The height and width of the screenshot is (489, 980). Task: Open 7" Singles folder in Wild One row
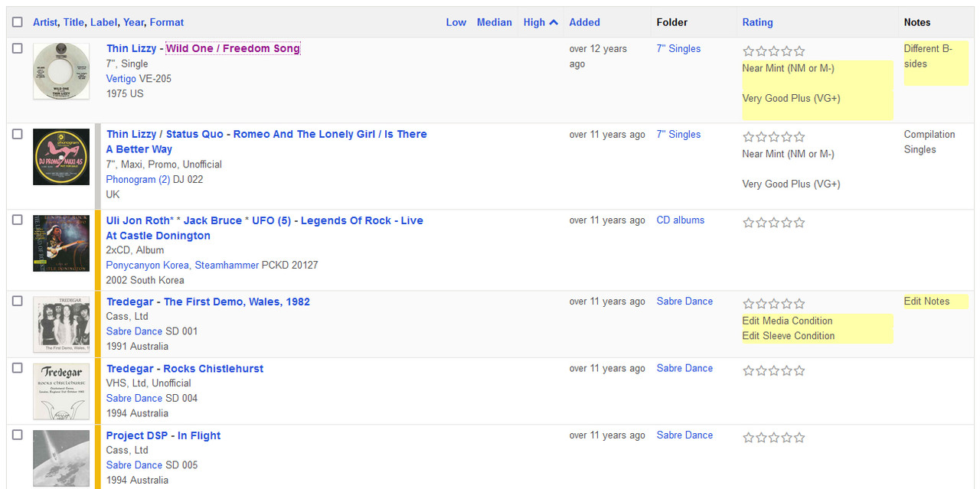point(678,48)
